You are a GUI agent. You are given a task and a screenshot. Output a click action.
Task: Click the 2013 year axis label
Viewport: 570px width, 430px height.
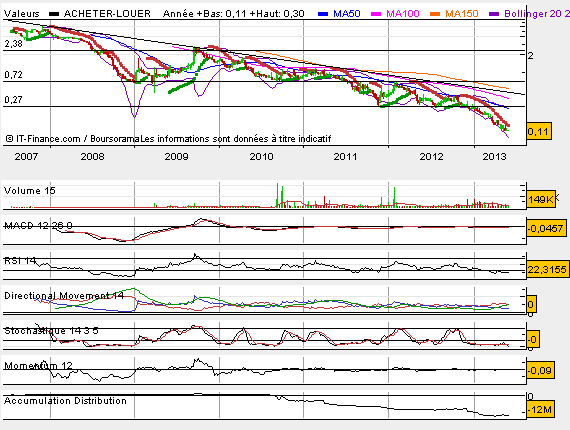click(494, 157)
